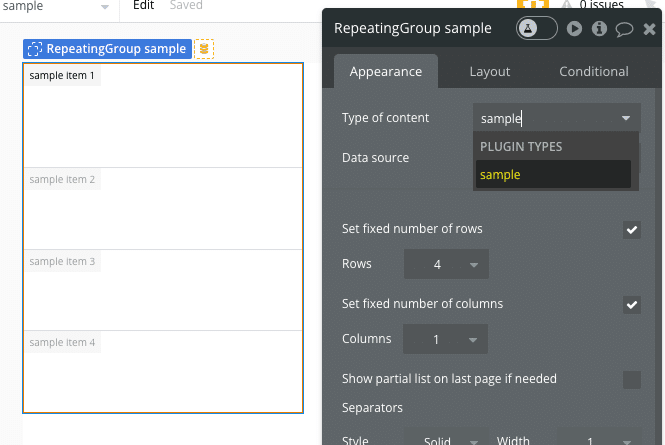Screen dimensions: 665x445
Task: Select the Appearance tab
Action: click(386, 72)
